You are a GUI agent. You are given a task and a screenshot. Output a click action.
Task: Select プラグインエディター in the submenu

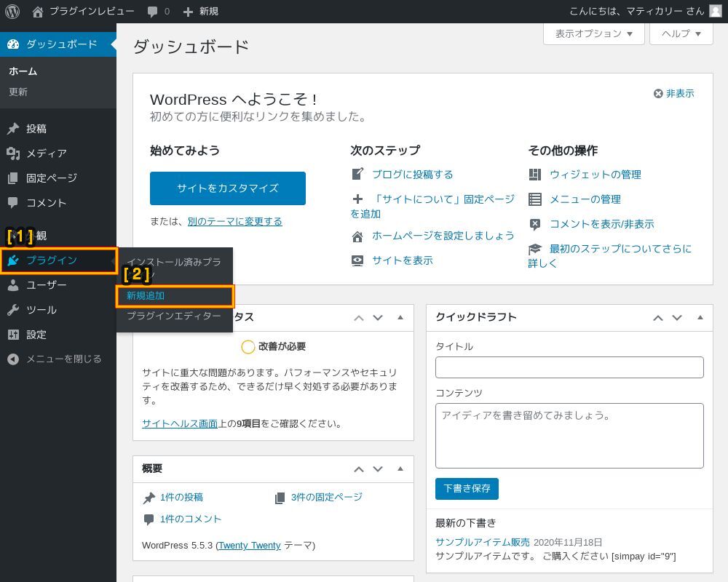[175, 316]
